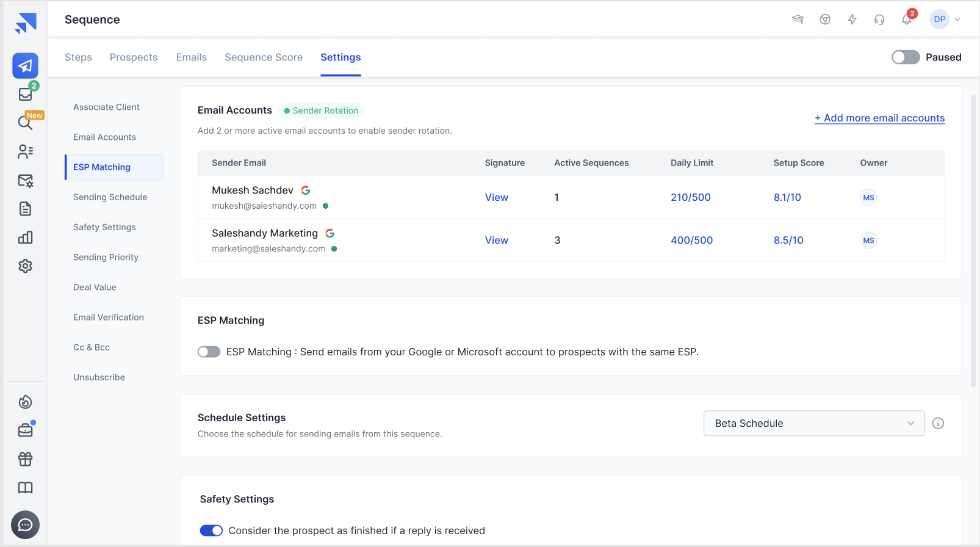Open the briefcase icon in sidebar
Screen dimensions: 980x547
tap(25, 430)
